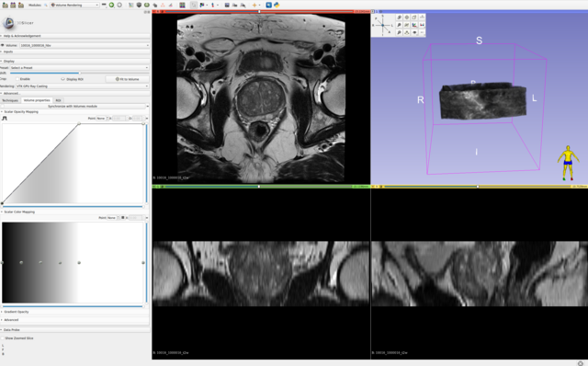This screenshot has height=366, width=588.
Task: Open the Select a Preset dropdown
Action: pyautogui.click(x=79, y=67)
